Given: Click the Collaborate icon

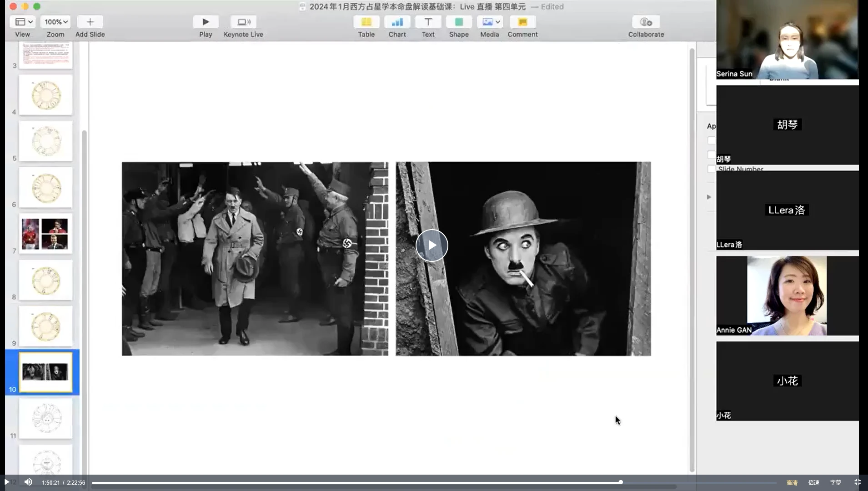Looking at the screenshot, I should 646,22.
